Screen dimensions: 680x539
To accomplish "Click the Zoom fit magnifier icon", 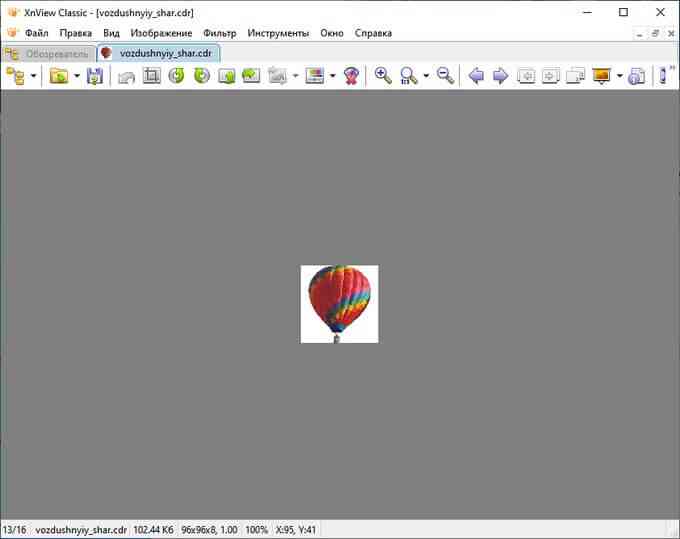I will pos(408,76).
